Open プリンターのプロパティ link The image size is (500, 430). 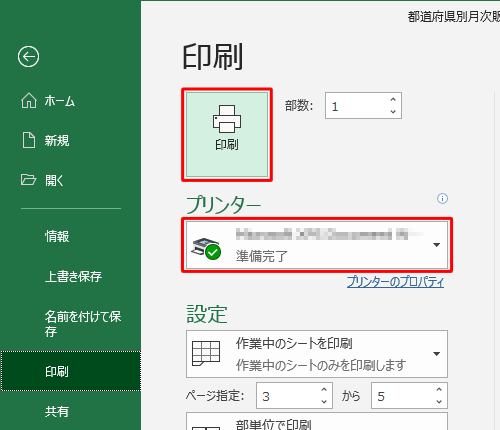[x=395, y=282]
